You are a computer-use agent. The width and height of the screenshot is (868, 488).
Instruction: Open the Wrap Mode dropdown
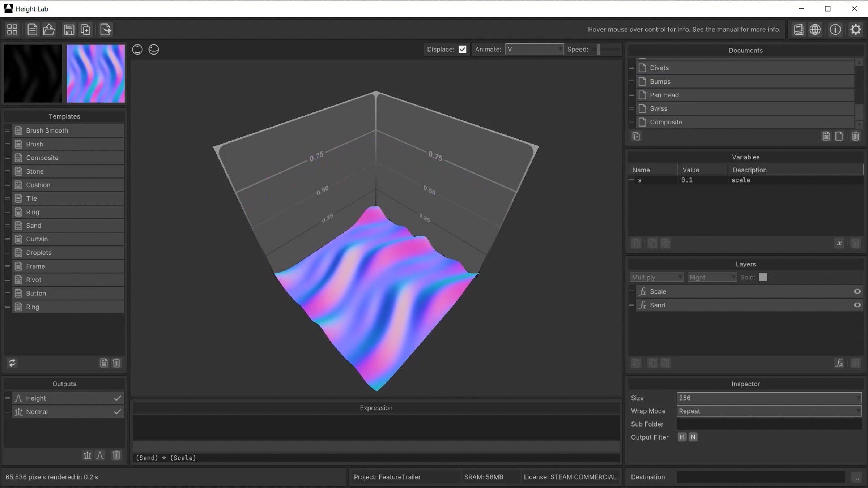[769, 411]
